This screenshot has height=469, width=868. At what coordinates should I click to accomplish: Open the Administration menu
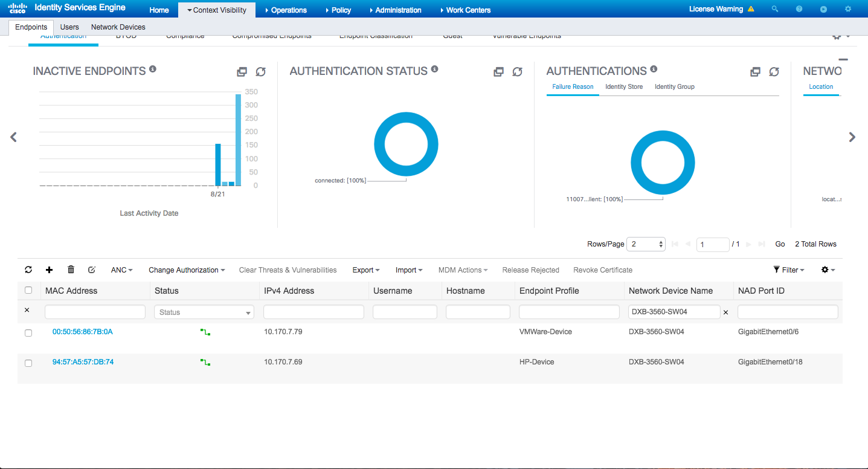coord(394,10)
